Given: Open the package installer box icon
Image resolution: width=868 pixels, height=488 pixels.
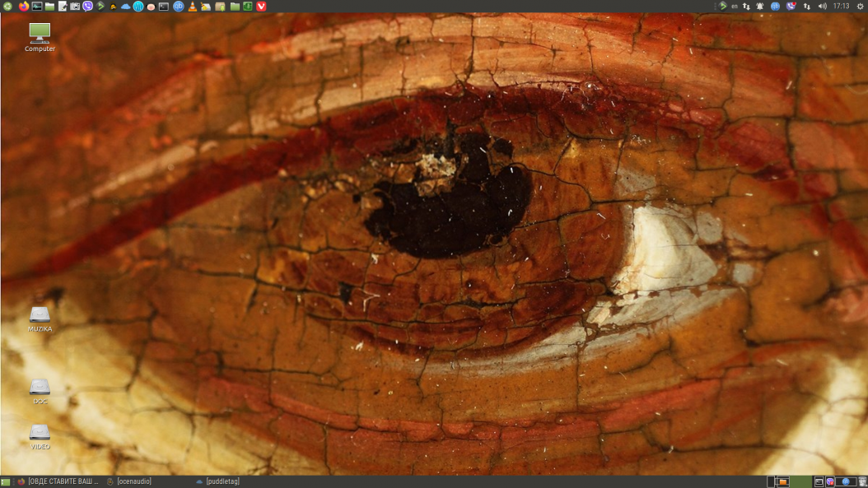Looking at the screenshot, I should pos(220,6).
